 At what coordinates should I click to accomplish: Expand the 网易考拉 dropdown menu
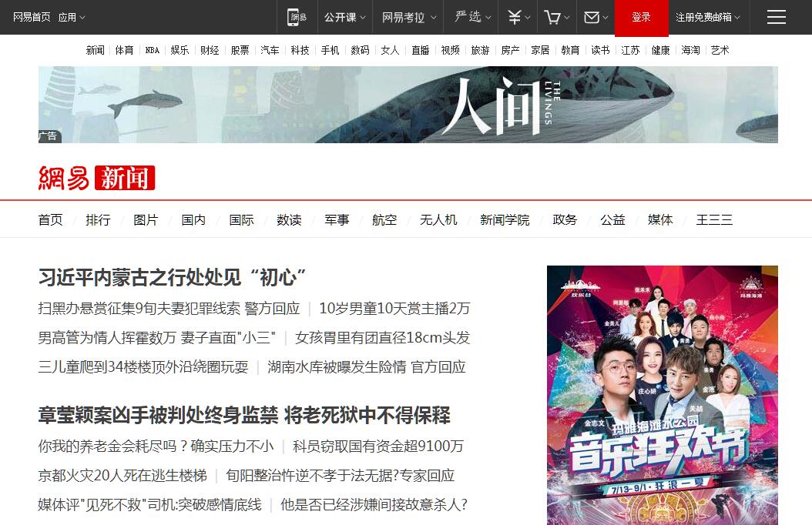[x=409, y=18]
